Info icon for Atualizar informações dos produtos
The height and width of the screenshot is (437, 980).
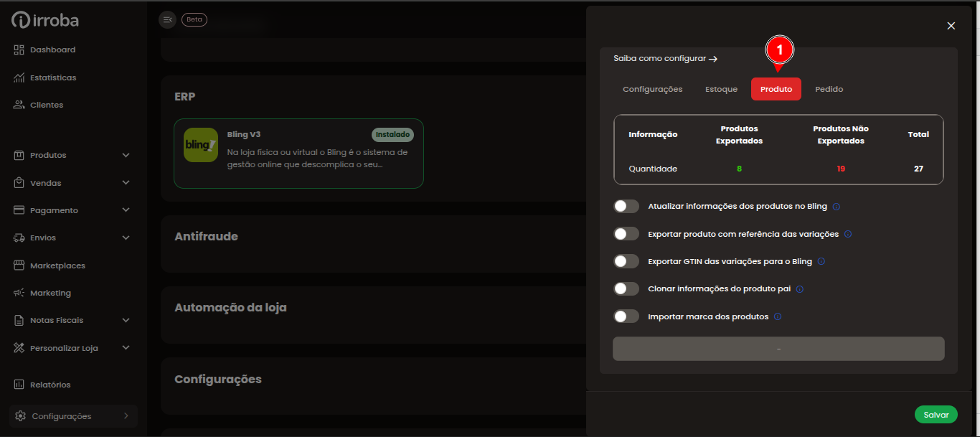click(837, 207)
